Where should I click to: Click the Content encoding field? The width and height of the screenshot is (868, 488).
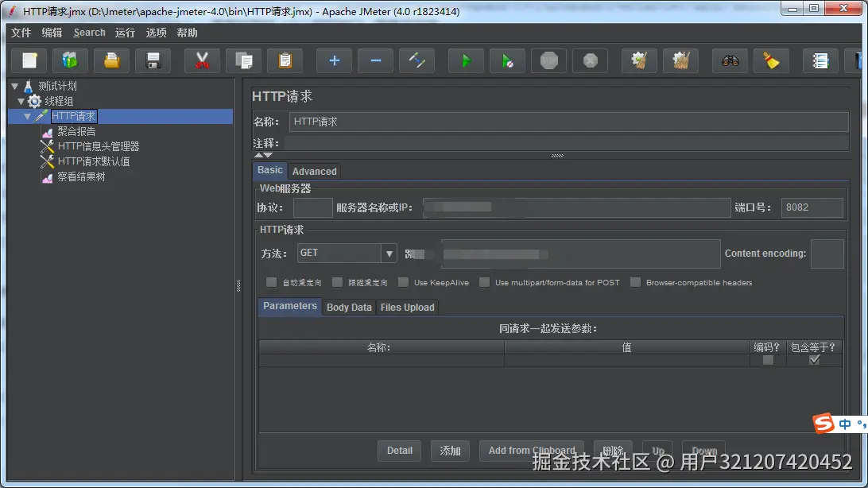point(827,254)
